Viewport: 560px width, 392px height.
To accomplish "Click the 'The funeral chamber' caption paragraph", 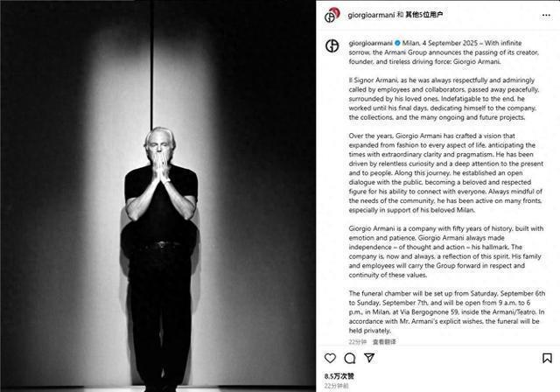I will coord(447,311).
